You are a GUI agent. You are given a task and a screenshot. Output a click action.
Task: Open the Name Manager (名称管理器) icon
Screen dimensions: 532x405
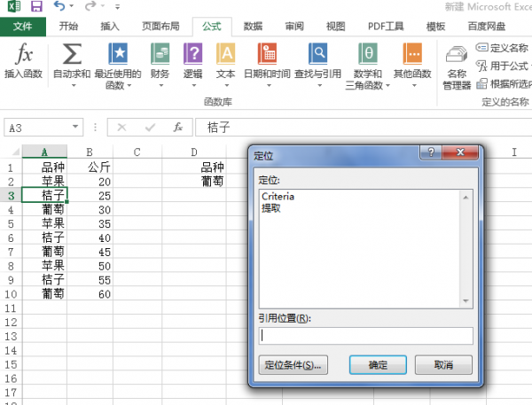(457, 55)
